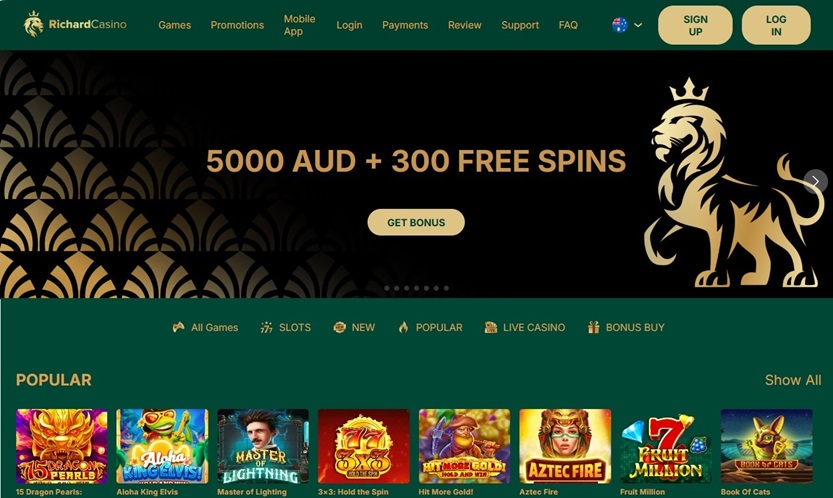Click the GET BONUS button

tap(416, 222)
